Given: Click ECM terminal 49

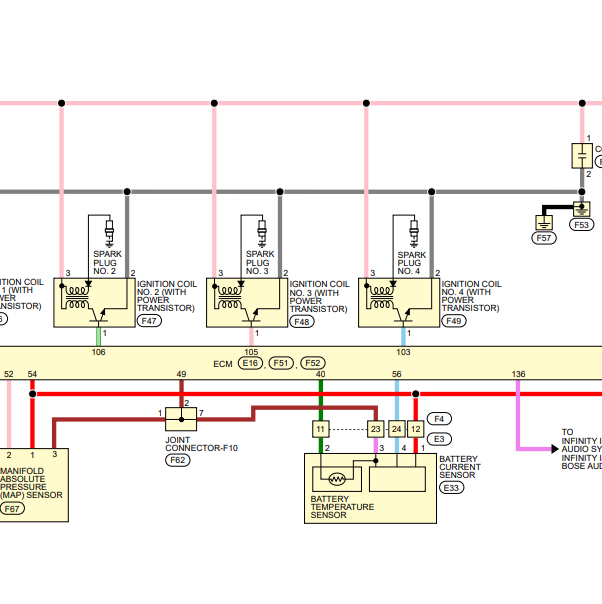Looking at the screenshot, I should pyautogui.click(x=181, y=374).
